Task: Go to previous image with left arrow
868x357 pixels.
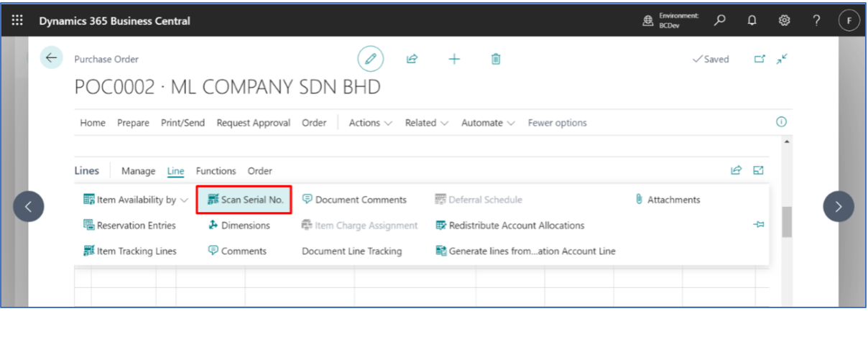Action: 29,207
